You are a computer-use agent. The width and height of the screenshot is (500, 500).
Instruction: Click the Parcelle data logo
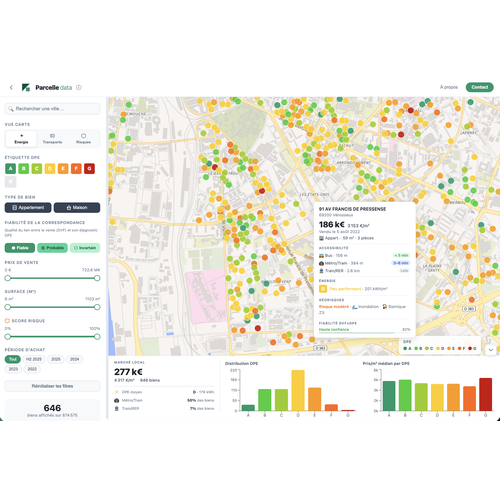coord(47,87)
